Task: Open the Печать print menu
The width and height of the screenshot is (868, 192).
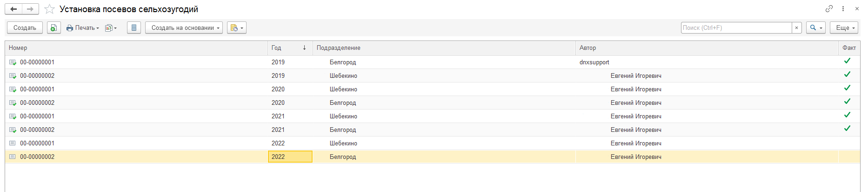Action: (x=83, y=28)
